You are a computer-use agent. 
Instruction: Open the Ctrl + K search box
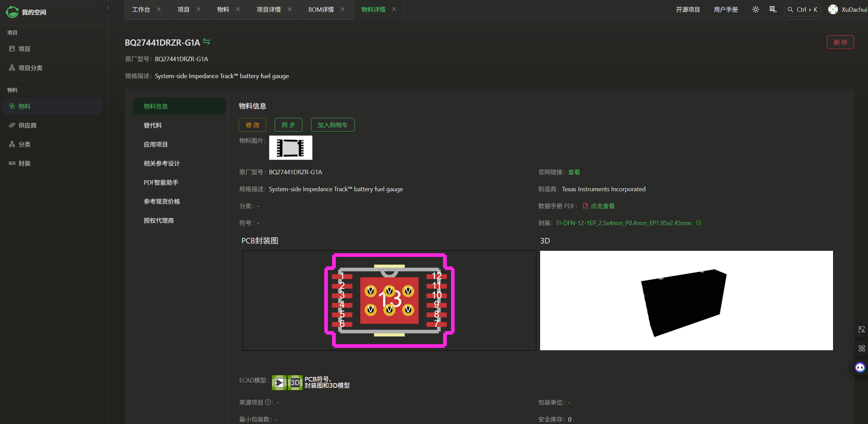coord(802,9)
